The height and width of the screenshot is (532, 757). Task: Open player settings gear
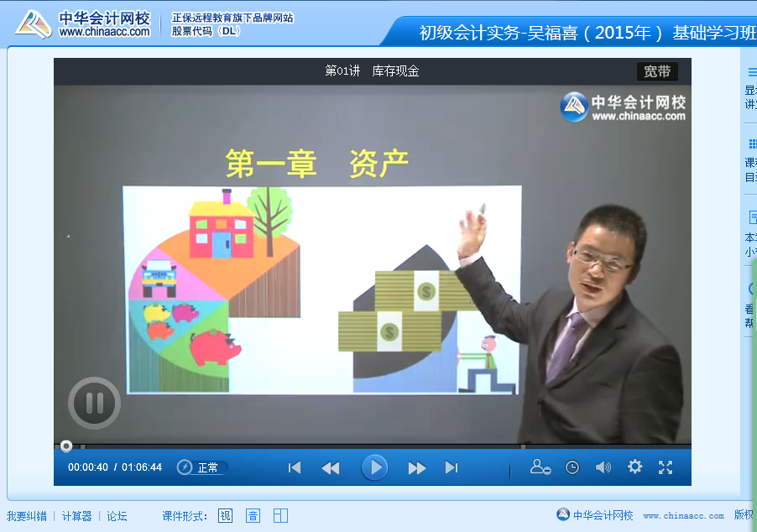(634, 467)
